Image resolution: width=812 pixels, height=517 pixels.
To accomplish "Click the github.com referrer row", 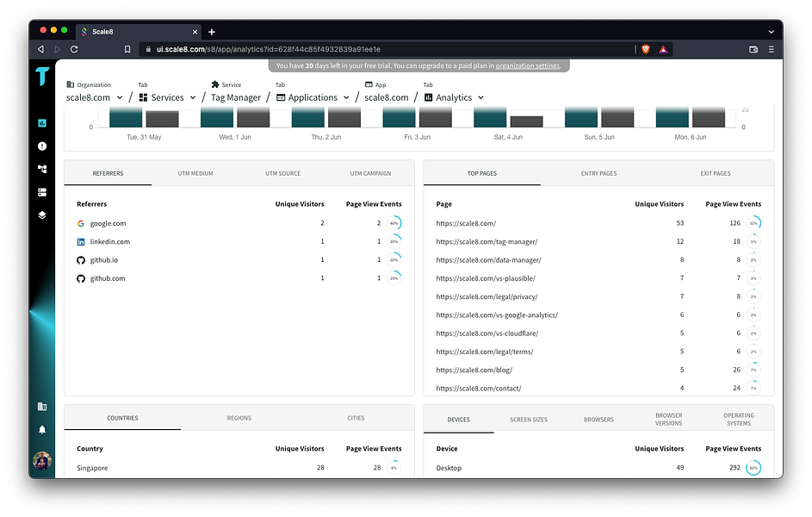I will [x=239, y=278].
